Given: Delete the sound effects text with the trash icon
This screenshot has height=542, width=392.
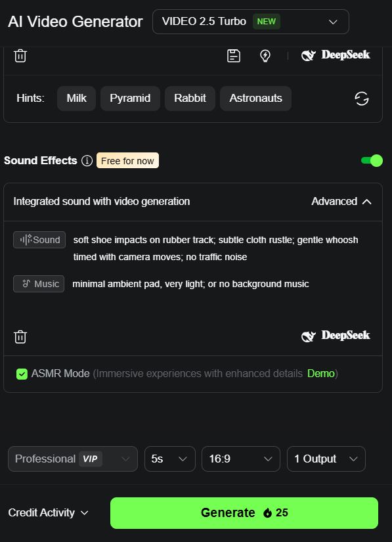Looking at the screenshot, I should [20, 336].
